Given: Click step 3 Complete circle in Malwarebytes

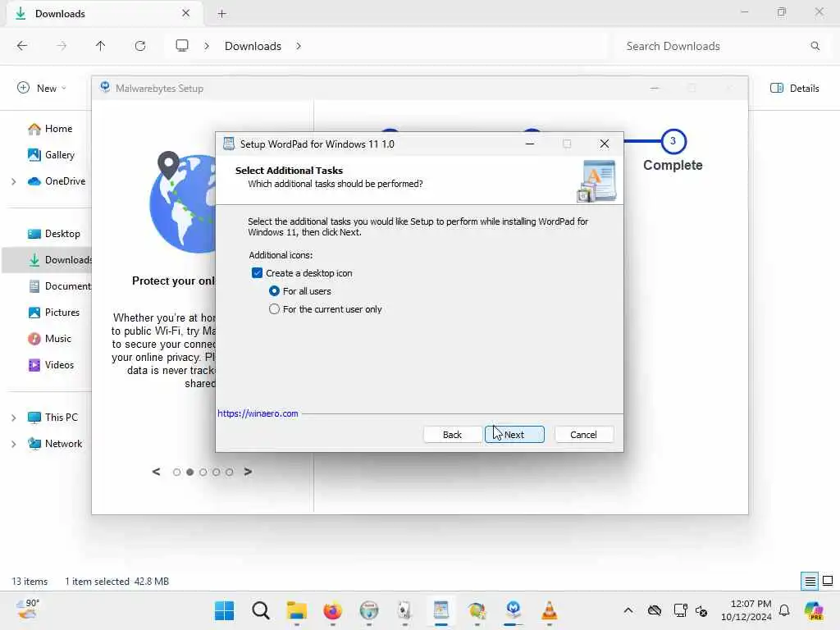Looking at the screenshot, I should tap(673, 141).
